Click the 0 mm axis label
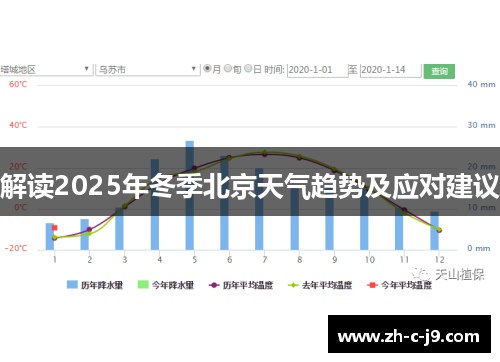 pos(479,248)
